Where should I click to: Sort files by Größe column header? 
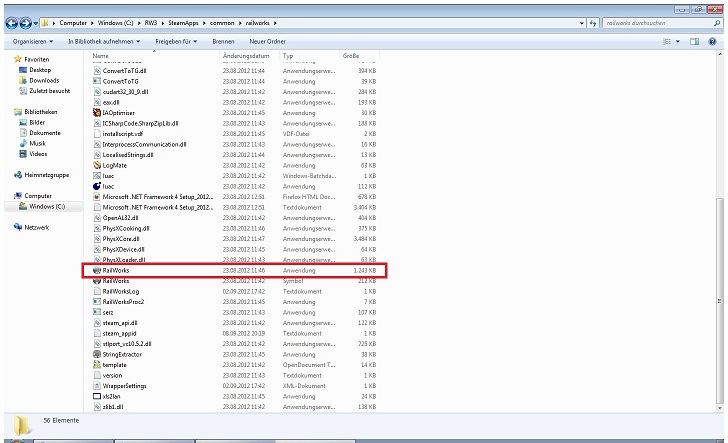(x=351, y=56)
